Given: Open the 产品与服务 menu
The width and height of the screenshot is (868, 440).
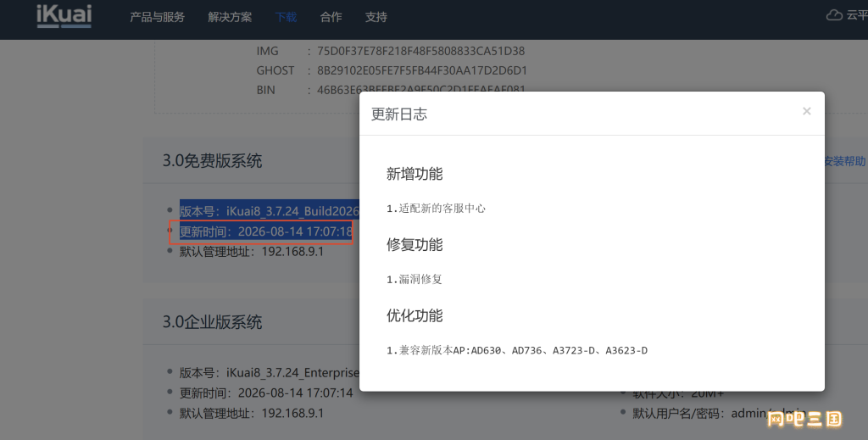Looking at the screenshot, I should coord(157,17).
